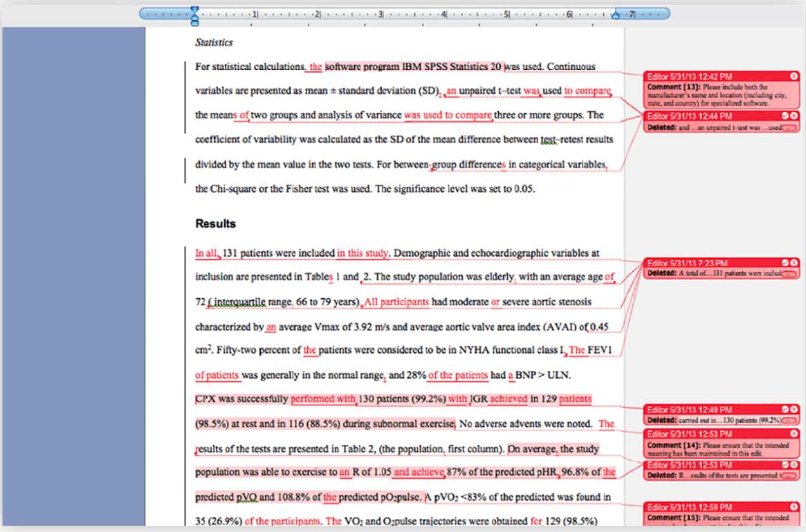Viewport: 806px width, 532px height.
Task: Select Comment [13] balloon to highlight its text
Action: pos(720,93)
